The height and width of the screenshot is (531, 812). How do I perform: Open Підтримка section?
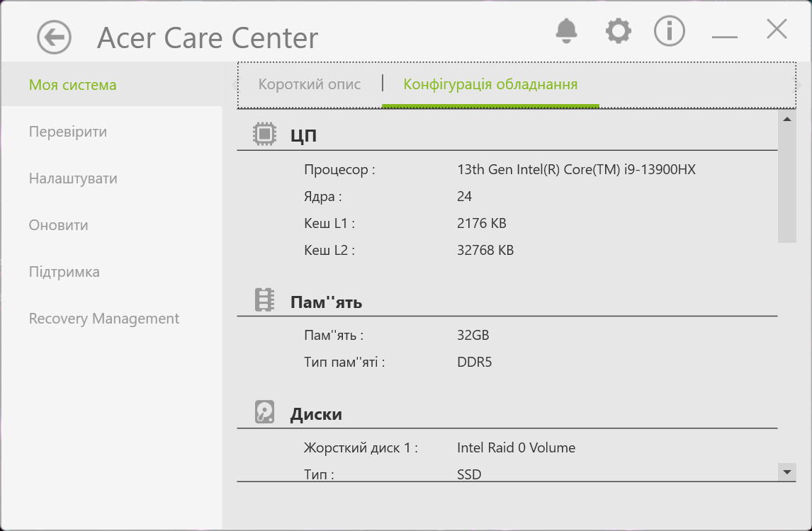coord(64,272)
